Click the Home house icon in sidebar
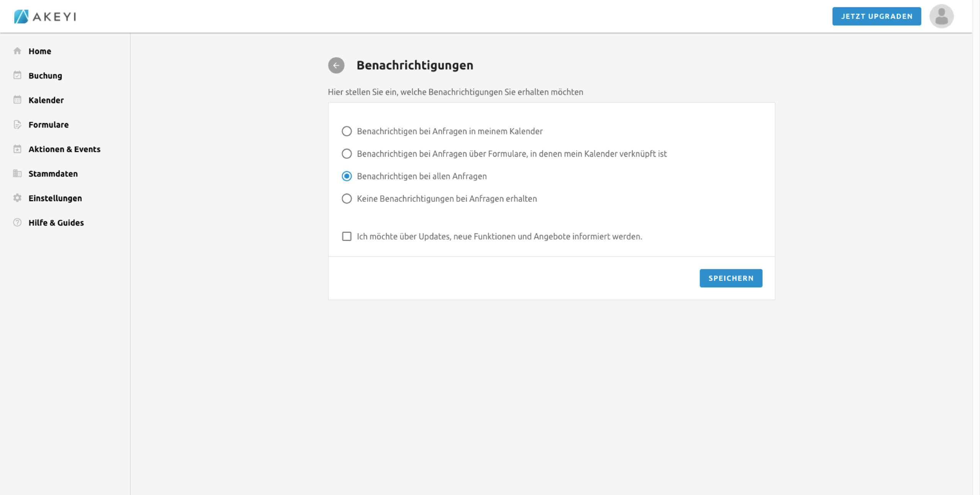The height and width of the screenshot is (495, 980). pos(17,51)
